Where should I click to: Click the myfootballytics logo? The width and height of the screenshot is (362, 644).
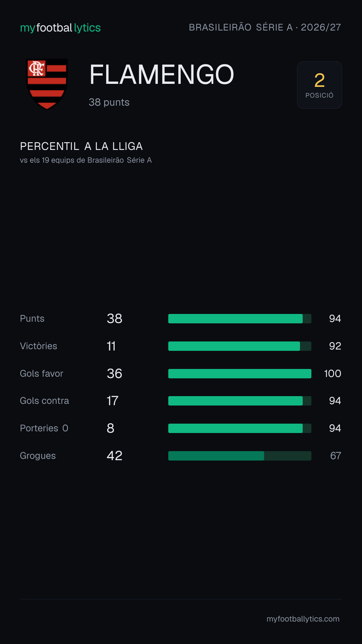pyautogui.click(x=60, y=28)
